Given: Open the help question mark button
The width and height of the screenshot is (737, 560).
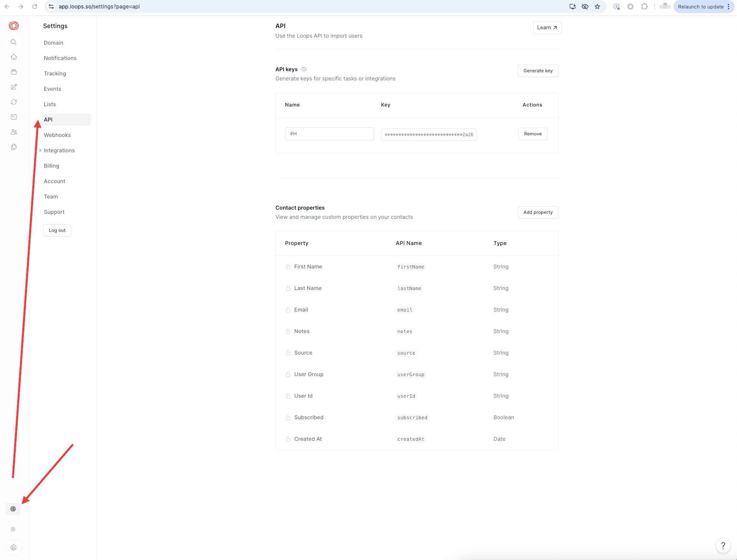Looking at the screenshot, I should [x=723, y=545].
